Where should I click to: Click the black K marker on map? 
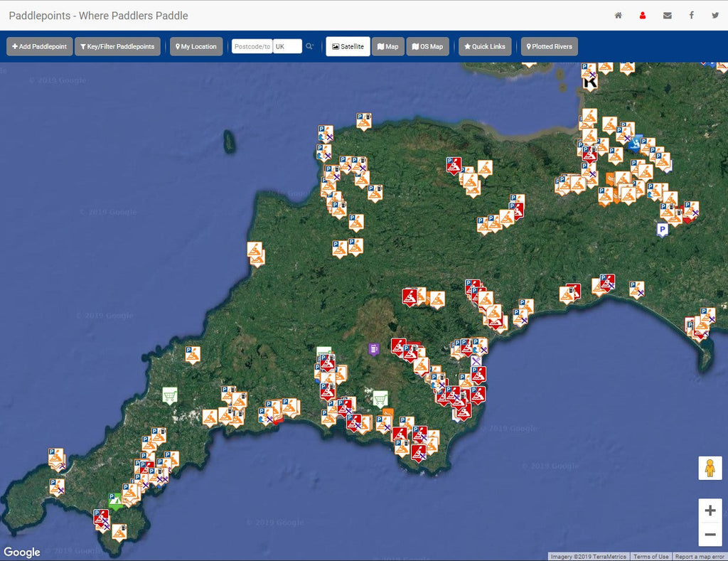pyautogui.click(x=590, y=82)
